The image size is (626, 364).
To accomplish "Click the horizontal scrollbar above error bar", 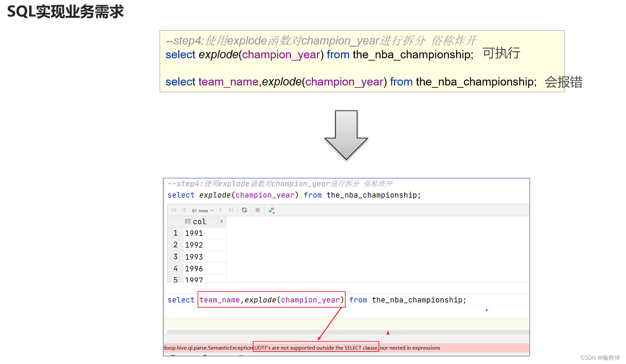I will click(348, 332).
